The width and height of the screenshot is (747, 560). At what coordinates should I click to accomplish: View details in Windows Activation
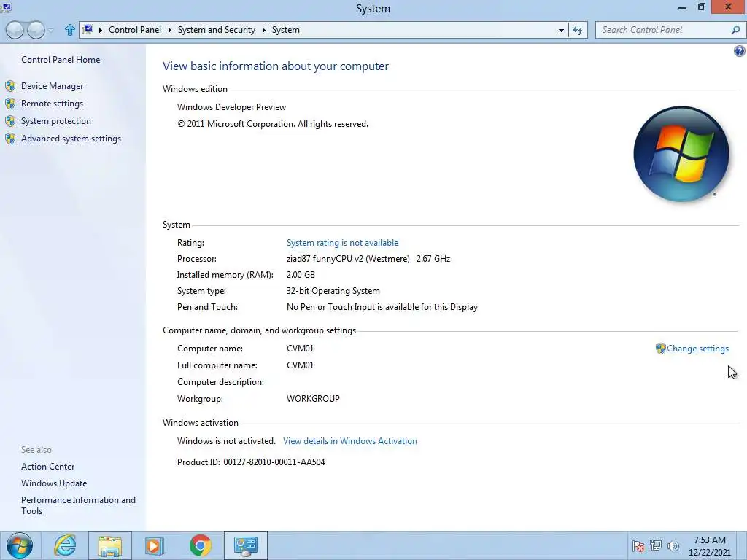pos(349,441)
